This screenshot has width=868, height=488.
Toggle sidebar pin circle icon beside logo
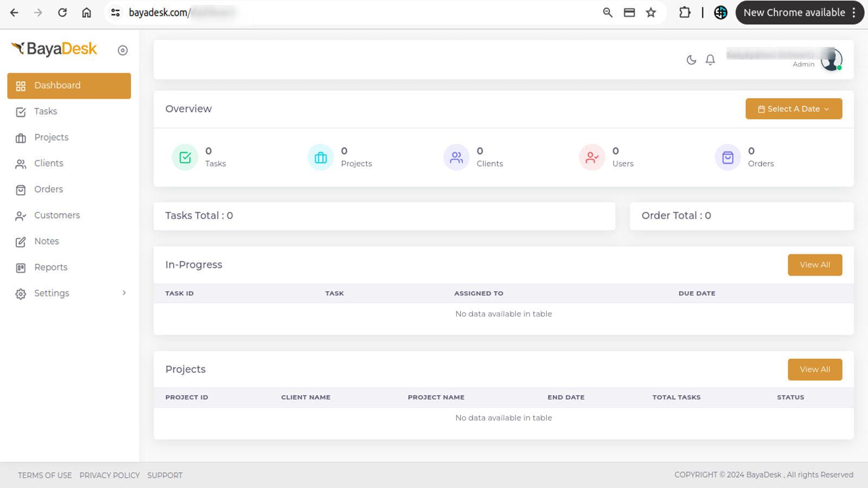(x=123, y=50)
